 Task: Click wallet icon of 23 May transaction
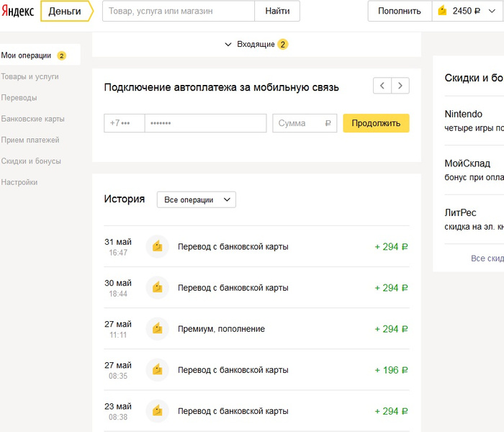tap(157, 411)
